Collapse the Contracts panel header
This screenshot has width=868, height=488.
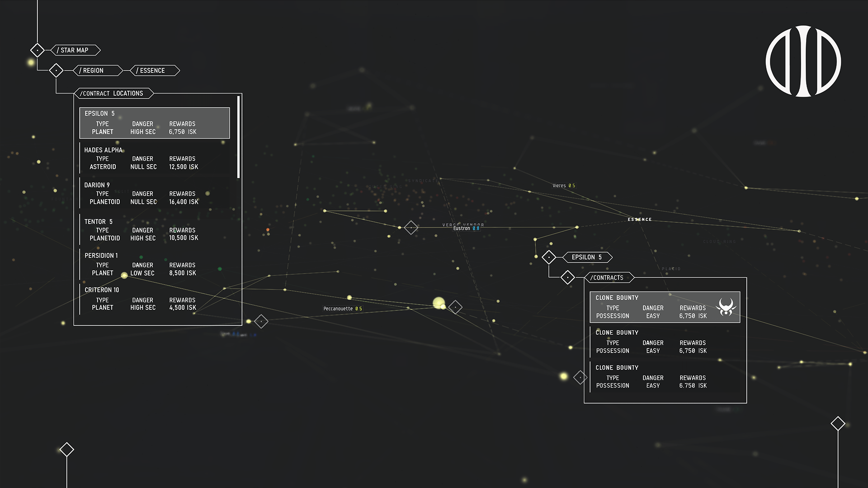609,277
